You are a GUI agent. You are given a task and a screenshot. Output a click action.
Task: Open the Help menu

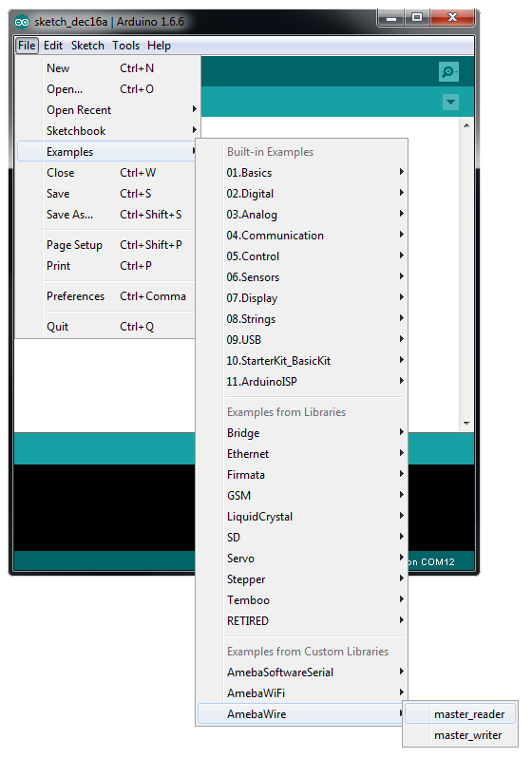click(159, 46)
